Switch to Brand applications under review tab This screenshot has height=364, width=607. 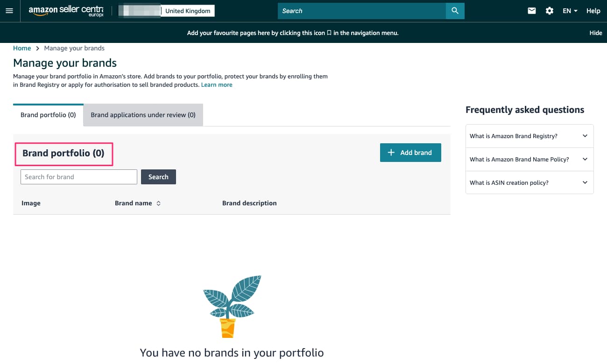click(x=143, y=115)
